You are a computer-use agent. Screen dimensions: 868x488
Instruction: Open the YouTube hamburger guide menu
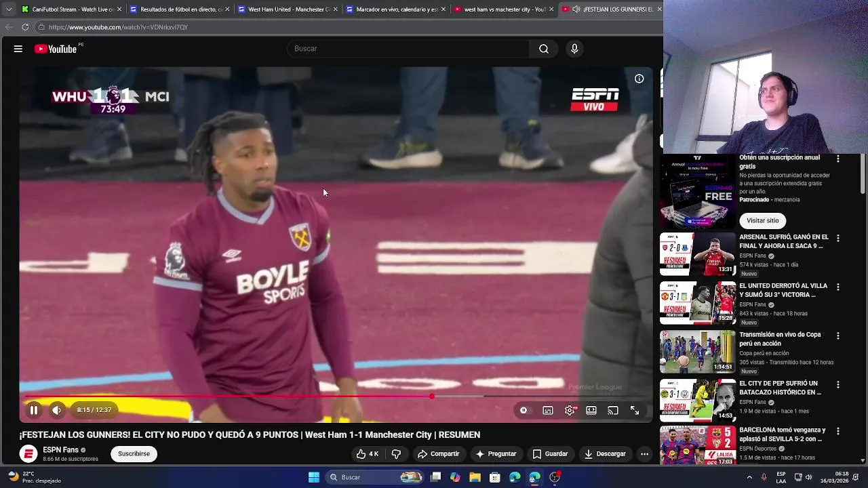(18, 49)
